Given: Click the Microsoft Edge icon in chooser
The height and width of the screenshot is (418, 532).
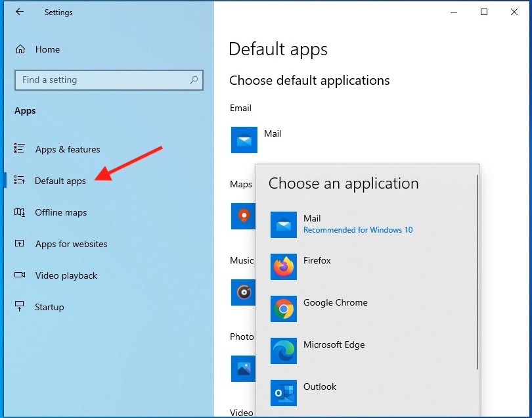Looking at the screenshot, I should 284,351.
